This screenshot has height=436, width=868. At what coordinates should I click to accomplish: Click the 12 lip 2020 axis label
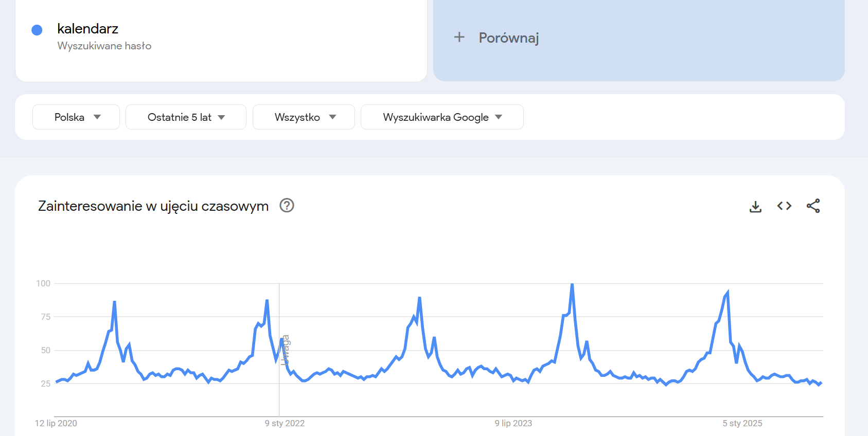click(56, 423)
